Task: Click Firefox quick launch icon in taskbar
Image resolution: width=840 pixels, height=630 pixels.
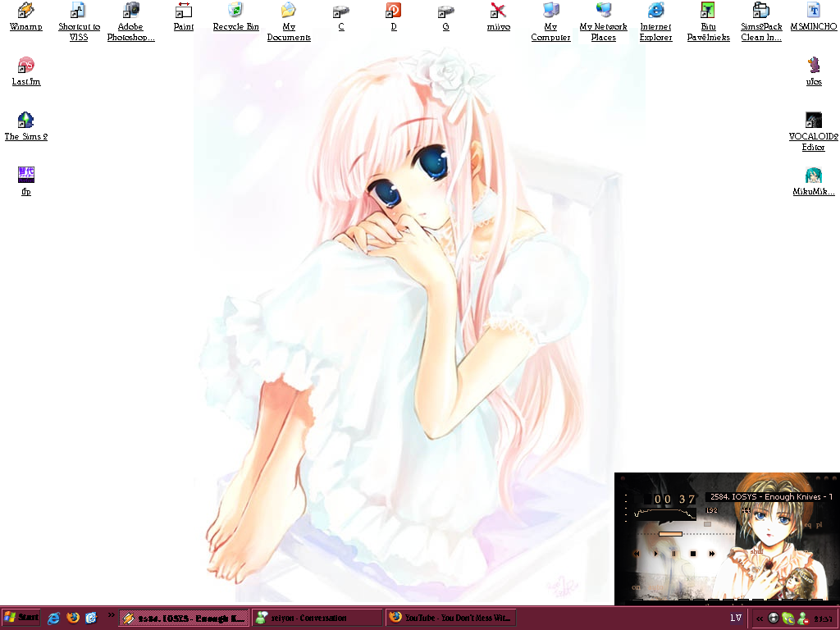Action: click(73, 618)
